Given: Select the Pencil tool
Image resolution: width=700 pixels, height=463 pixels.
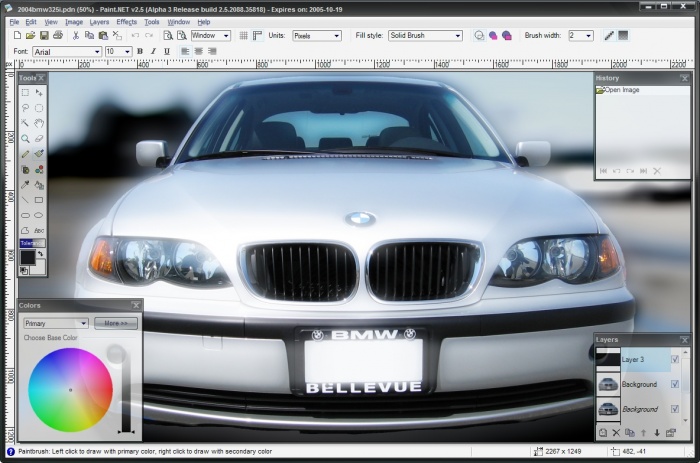Looking at the screenshot, I should (25, 154).
